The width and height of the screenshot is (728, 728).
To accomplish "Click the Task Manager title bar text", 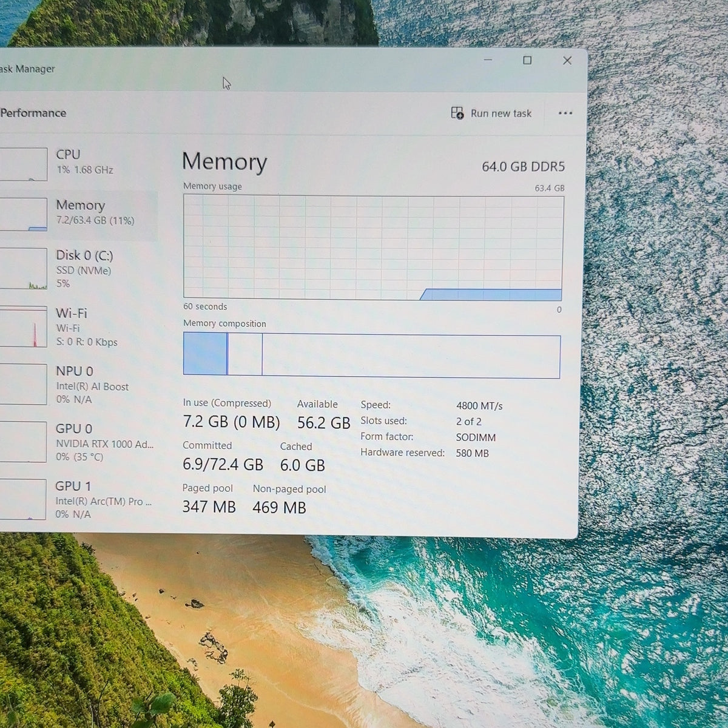I will click(27, 69).
